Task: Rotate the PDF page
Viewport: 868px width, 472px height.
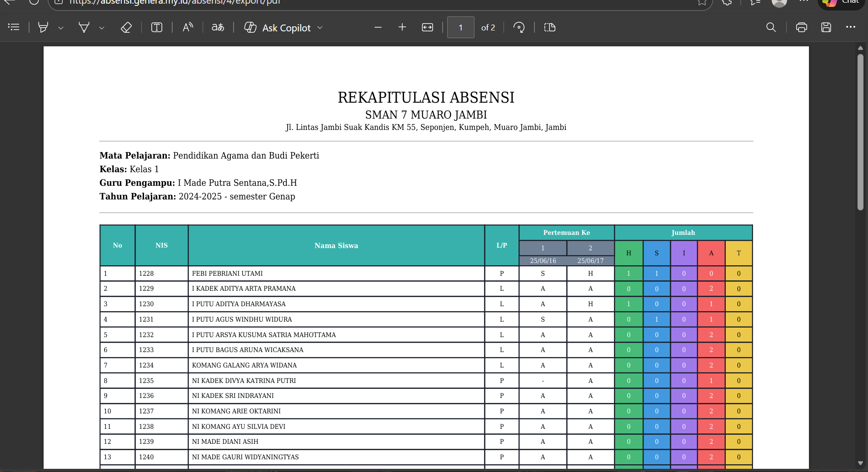Action: [x=519, y=27]
